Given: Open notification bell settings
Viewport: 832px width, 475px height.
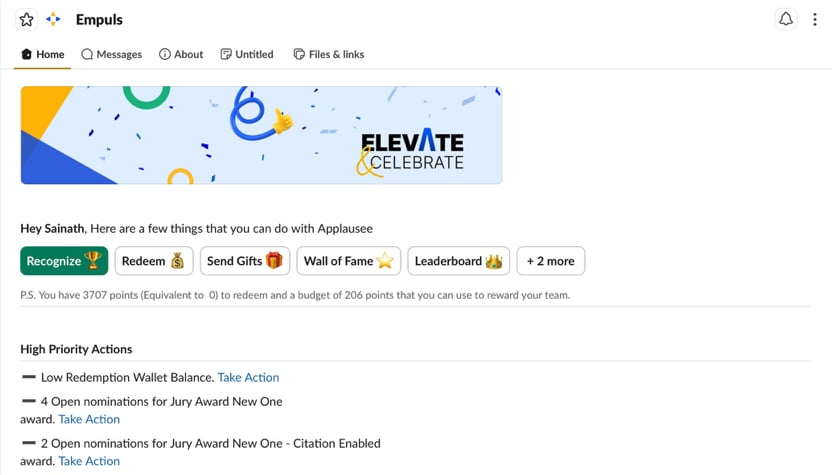Looking at the screenshot, I should point(786,20).
